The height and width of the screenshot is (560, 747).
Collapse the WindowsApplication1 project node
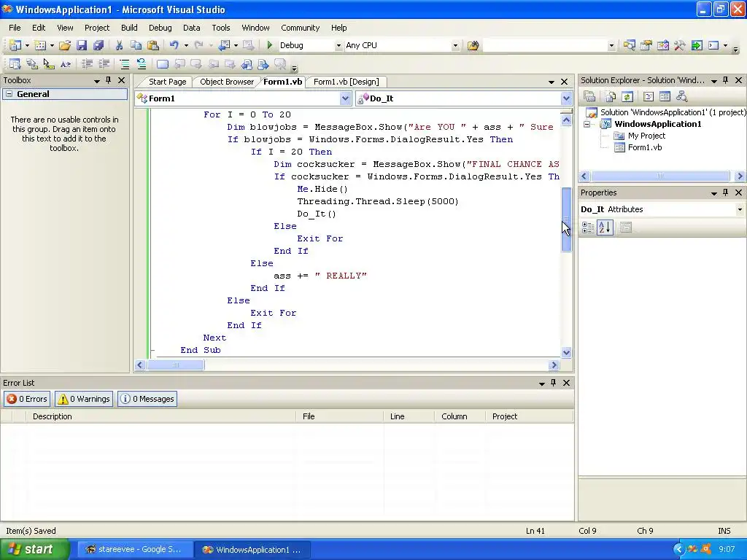coord(587,124)
